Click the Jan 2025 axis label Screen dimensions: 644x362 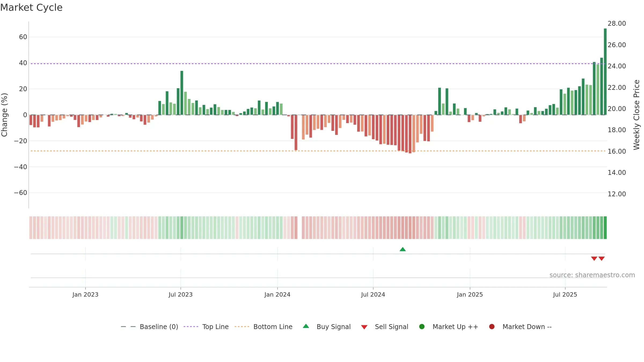tap(470, 294)
